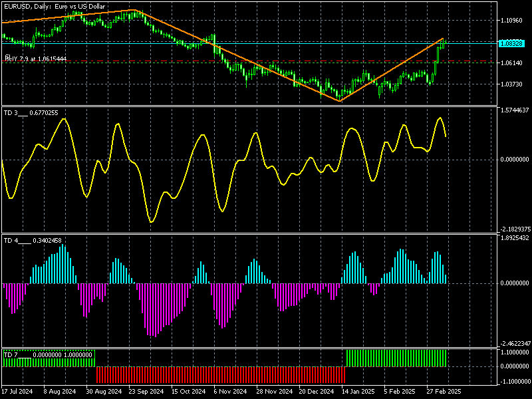The height and width of the screenshot is (399, 532).
Task: Select the red dashed BUY order level line
Action: click(249, 61)
